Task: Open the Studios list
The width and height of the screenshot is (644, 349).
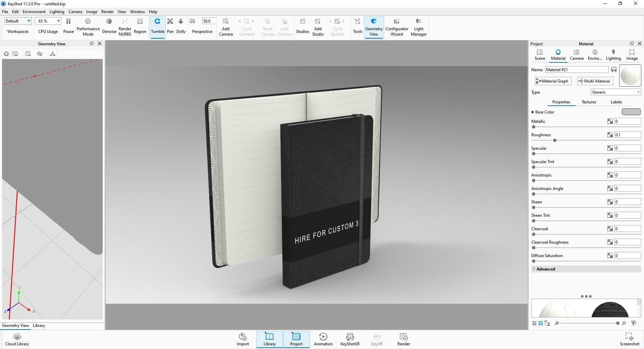Action: tap(302, 26)
